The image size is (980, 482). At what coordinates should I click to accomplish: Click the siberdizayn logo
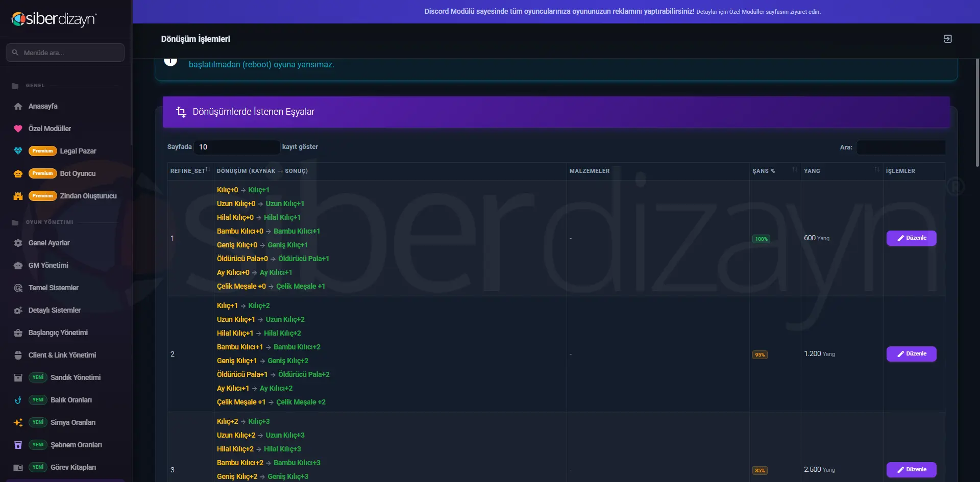click(54, 19)
